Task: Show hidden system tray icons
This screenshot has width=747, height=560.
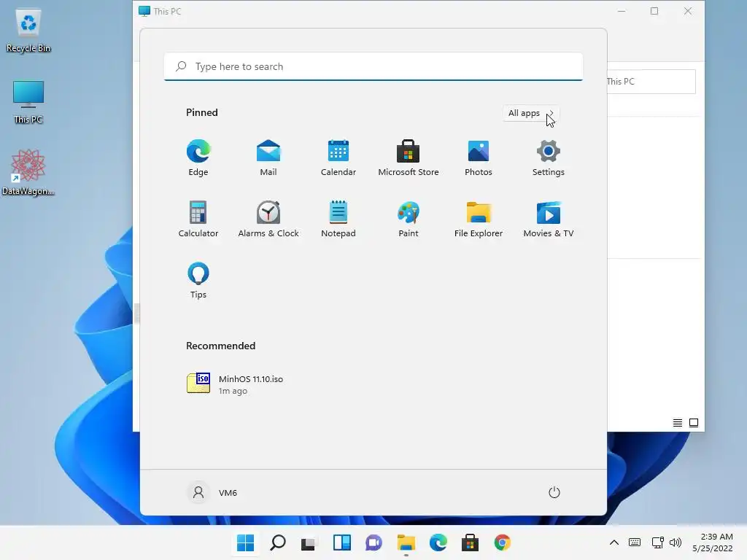Action: 614,542
